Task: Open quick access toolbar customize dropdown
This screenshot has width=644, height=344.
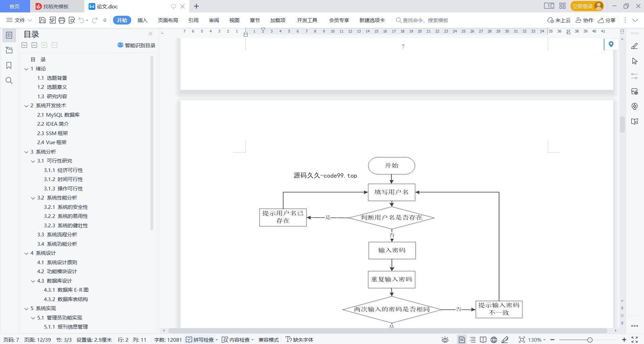Action: (105, 20)
